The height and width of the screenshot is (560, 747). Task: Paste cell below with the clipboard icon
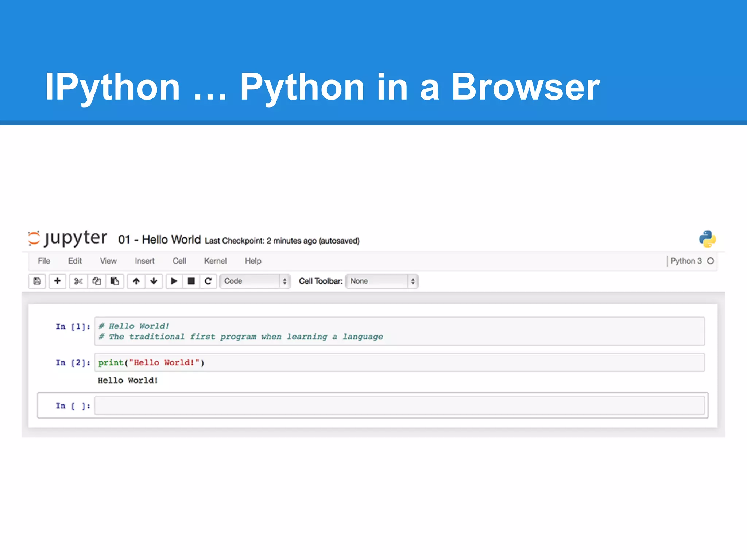point(115,281)
